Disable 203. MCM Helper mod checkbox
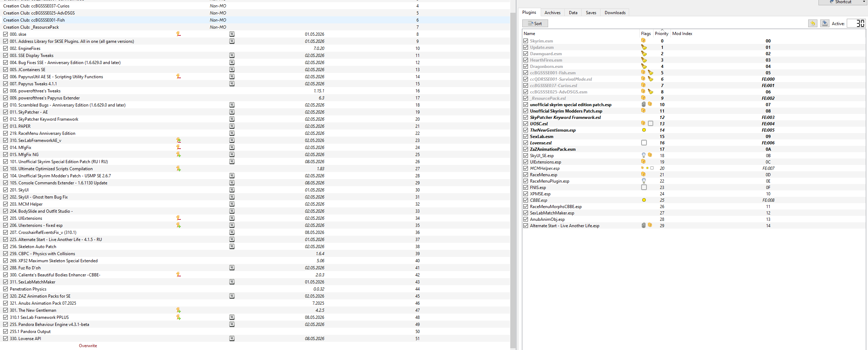 [5, 204]
